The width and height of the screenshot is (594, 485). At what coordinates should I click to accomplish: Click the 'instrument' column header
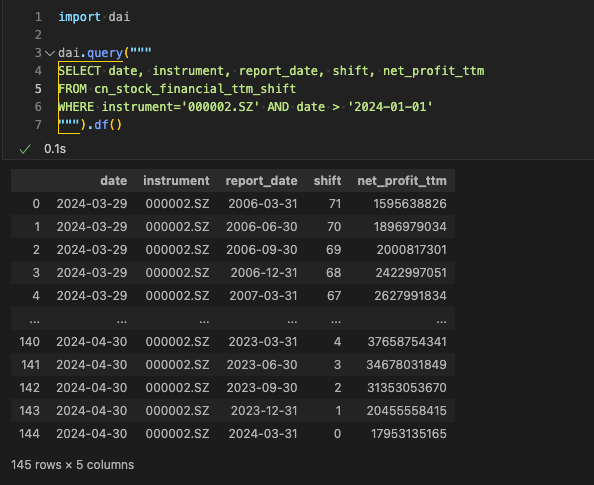176,181
